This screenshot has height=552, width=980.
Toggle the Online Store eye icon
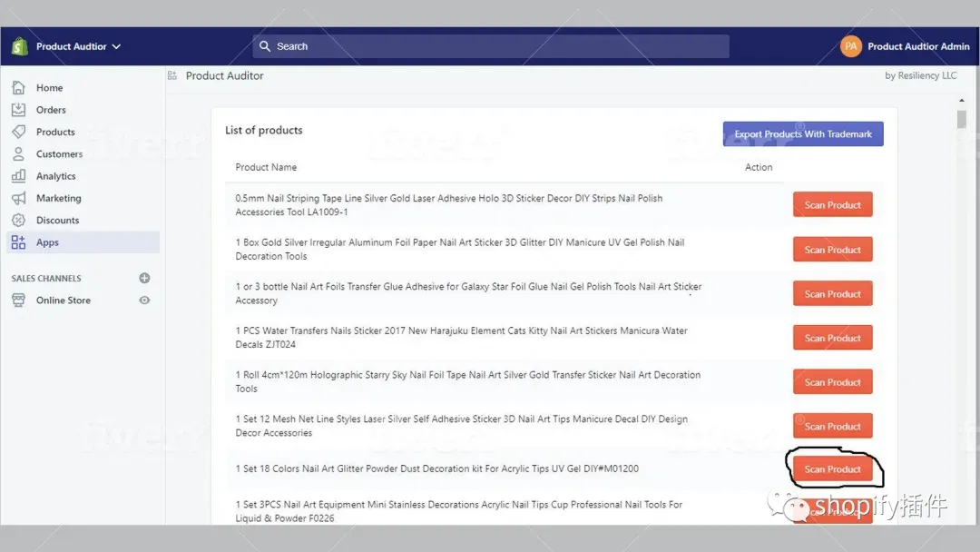[144, 301]
